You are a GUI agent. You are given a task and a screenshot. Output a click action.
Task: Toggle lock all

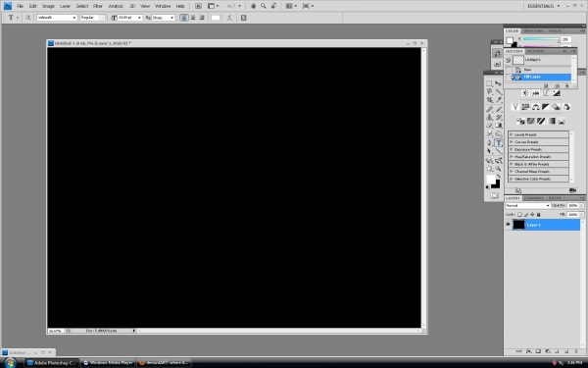(x=538, y=214)
